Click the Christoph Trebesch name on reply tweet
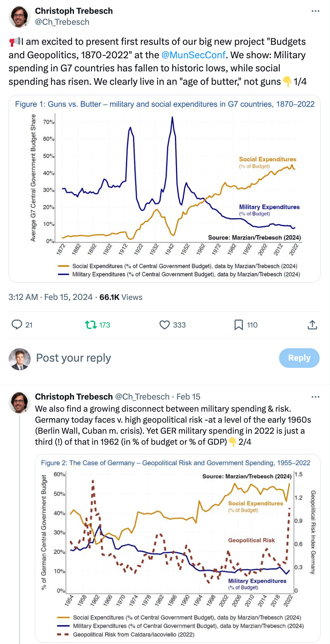Image resolution: width=330 pixels, height=644 pixels. [x=74, y=397]
